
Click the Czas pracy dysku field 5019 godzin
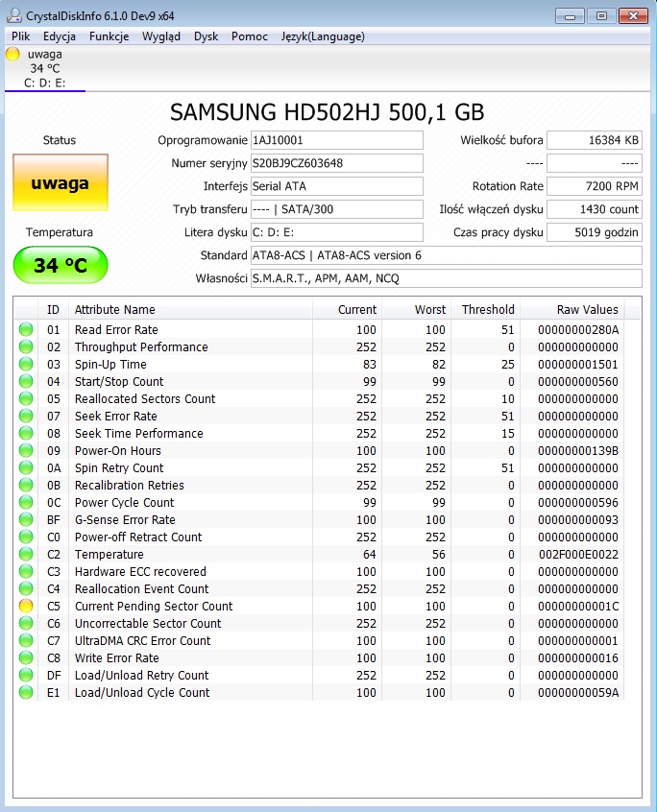[x=595, y=232]
